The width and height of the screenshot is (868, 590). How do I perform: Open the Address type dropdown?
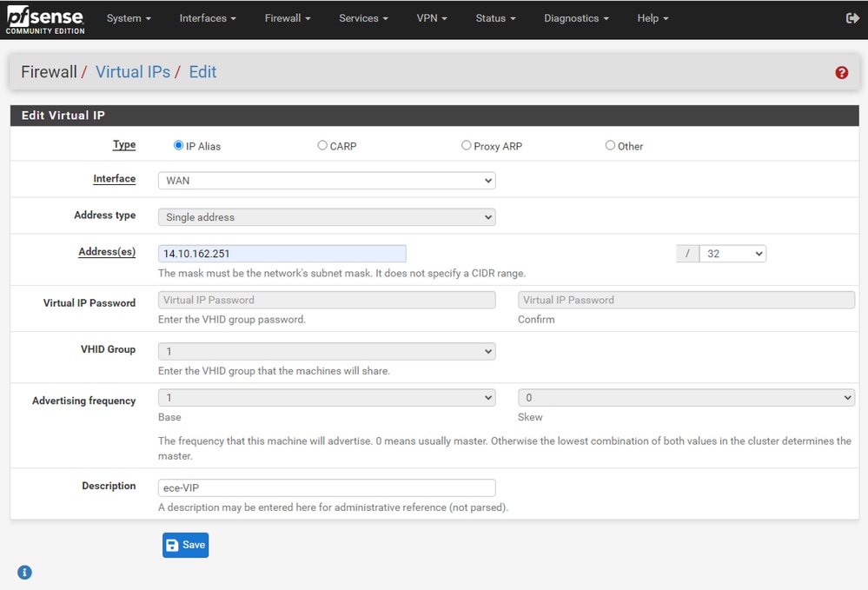point(327,217)
